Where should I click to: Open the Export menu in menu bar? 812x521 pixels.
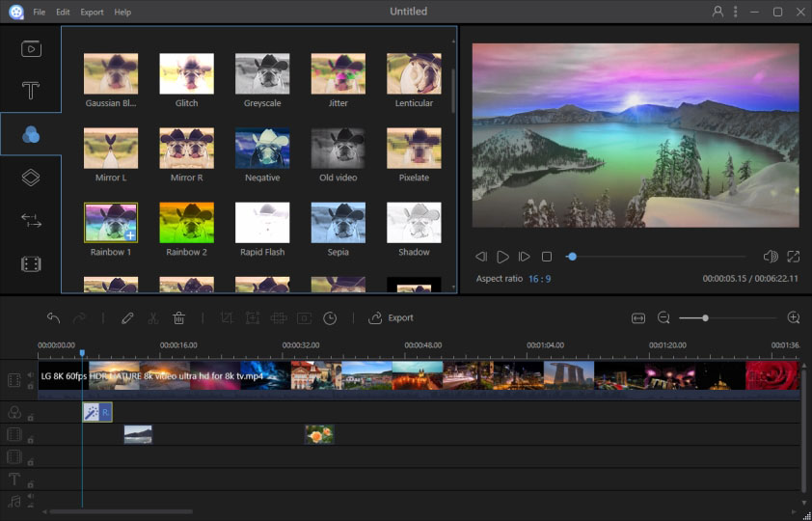coord(92,13)
